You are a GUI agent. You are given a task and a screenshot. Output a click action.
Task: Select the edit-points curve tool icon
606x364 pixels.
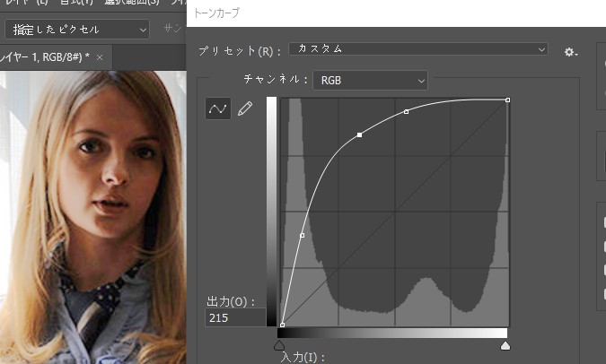tap(217, 108)
